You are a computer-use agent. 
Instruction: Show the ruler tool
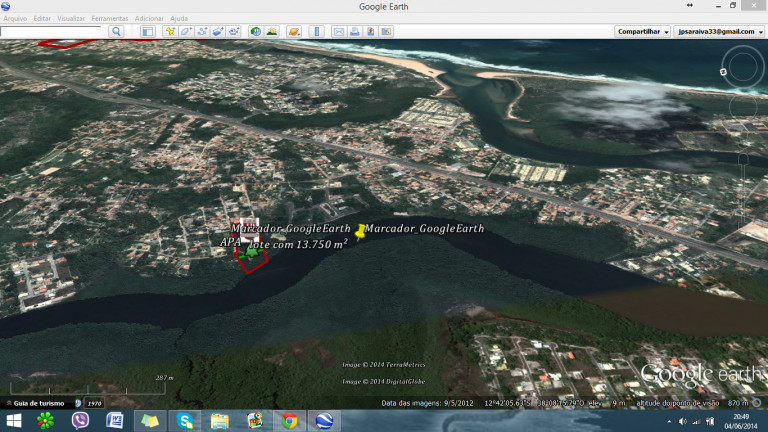point(316,31)
